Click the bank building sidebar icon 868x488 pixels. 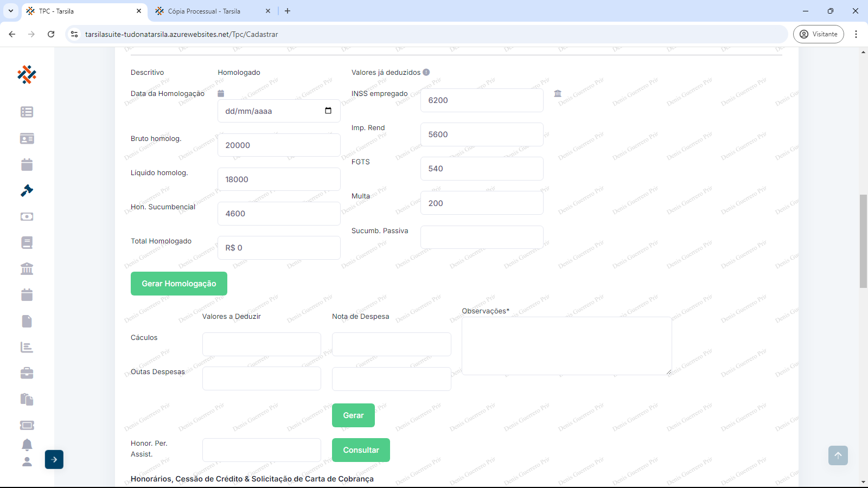pos(27,269)
